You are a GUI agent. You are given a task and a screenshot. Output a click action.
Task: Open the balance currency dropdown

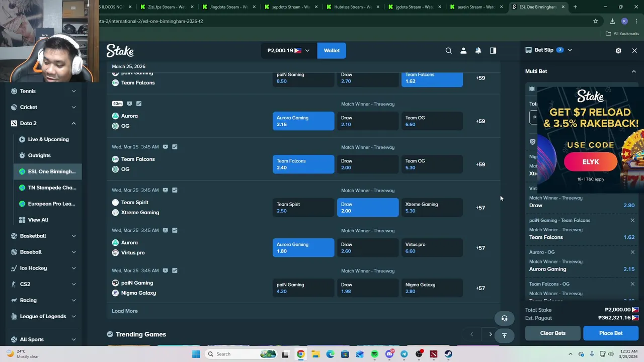(x=289, y=50)
